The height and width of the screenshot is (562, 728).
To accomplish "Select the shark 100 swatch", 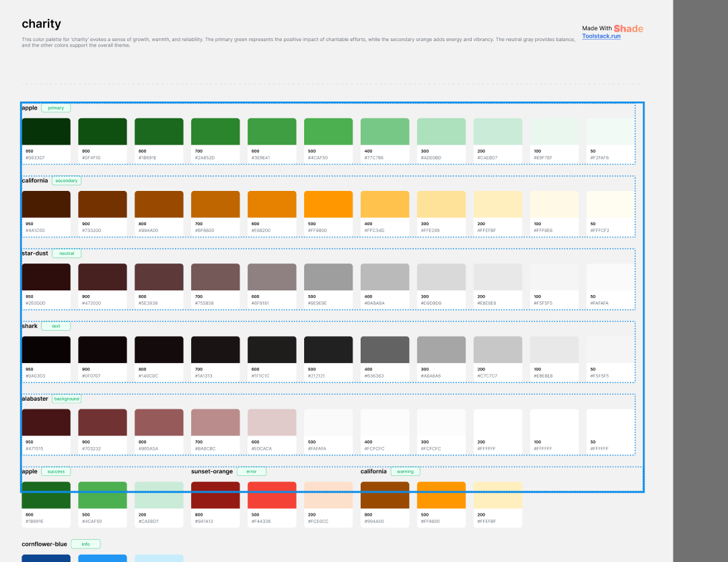I will pos(554,350).
